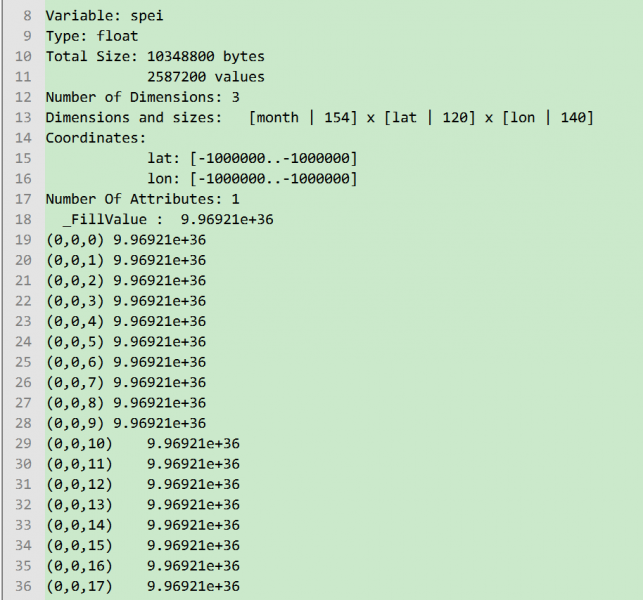Click line number 8 in the gutter
Screen dimensions: 643x600
pos(25,15)
